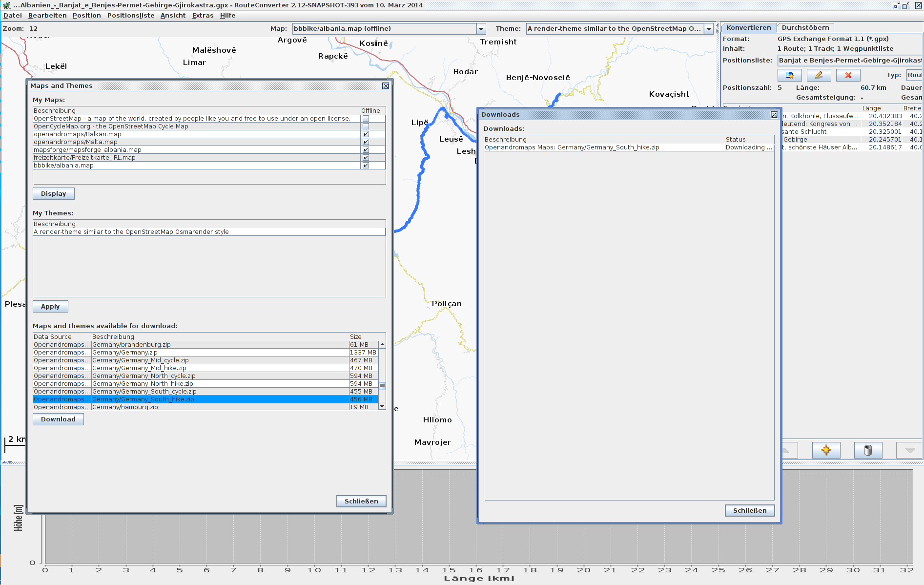Click the gray cylinder delete position icon
Image resolution: width=924 pixels, height=585 pixels.
tap(868, 450)
